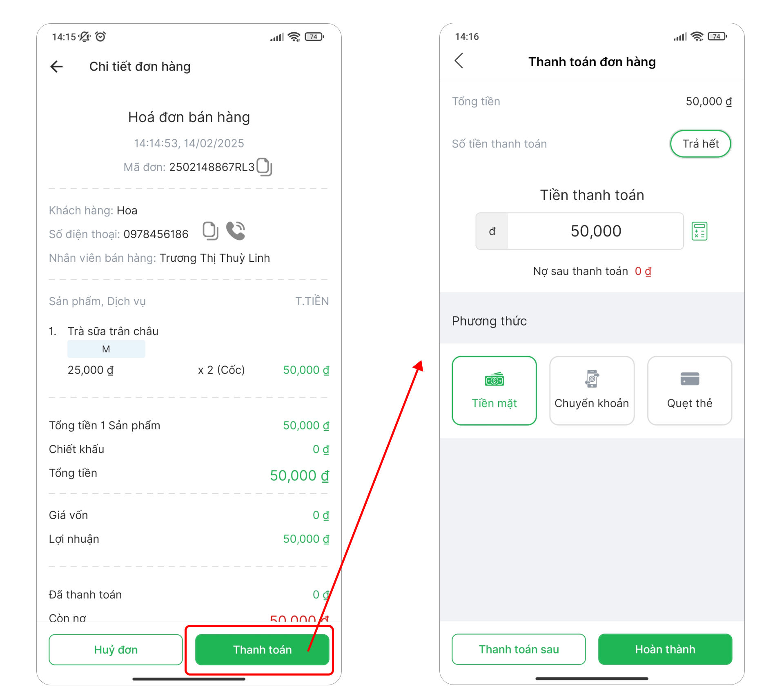The image size is (784, 698).
Task: Go back from the order detail screen
Action: click(x=56, y=67)
